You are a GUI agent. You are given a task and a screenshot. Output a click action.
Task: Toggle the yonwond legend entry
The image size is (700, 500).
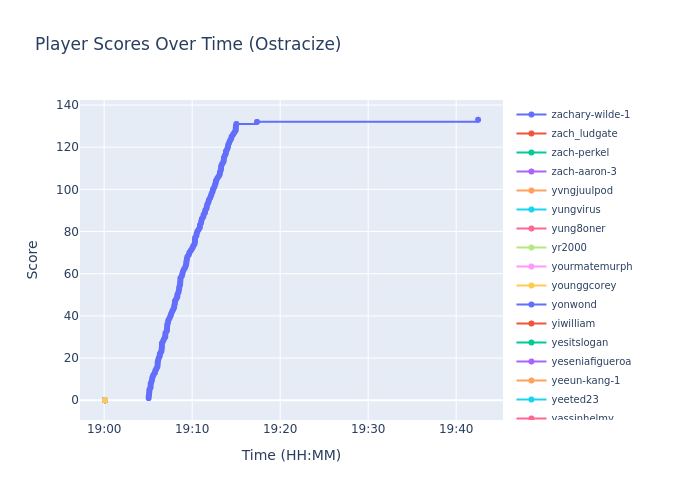pyautogui.click(x=575, y=305)
